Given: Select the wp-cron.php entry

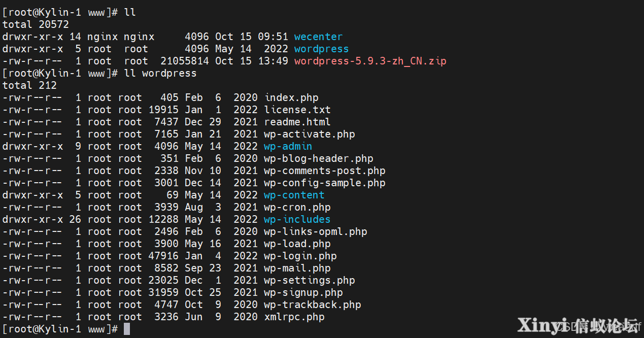Looking at the screenshot, I should (297, 208).
